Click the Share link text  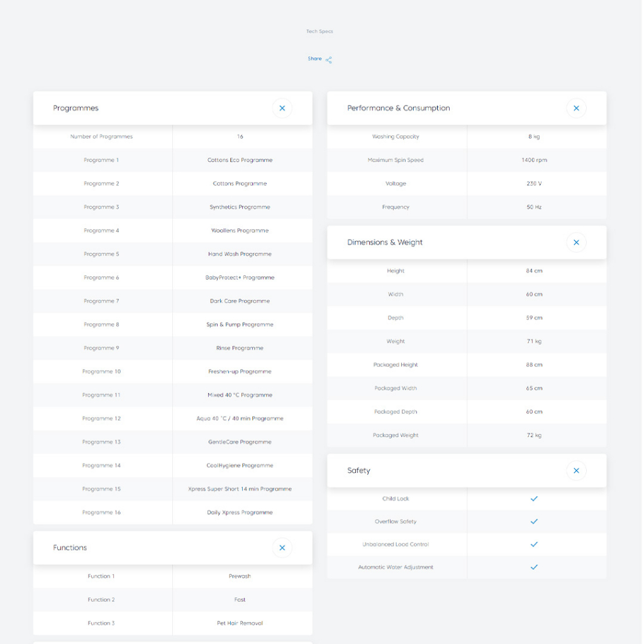314,59
